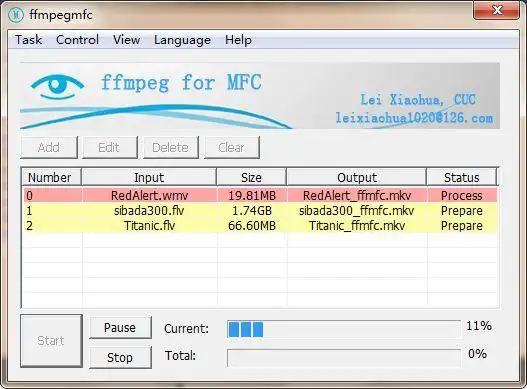Click the Total progress bar

pyautogui.click(x=344, y=358)
